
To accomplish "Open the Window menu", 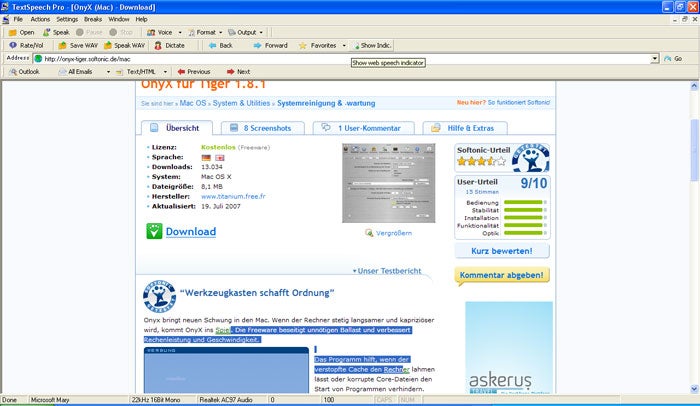I will coord(119,19).
